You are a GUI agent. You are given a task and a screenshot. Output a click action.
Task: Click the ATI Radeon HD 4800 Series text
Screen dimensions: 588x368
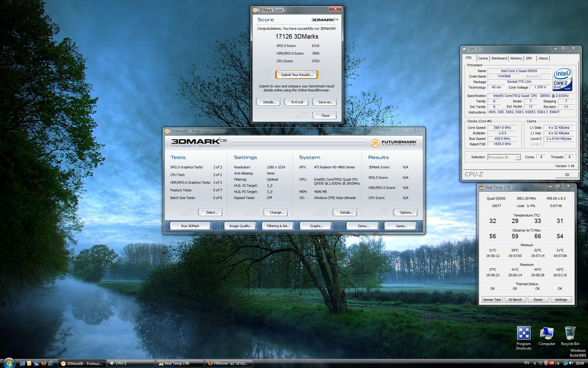[334, 167]
